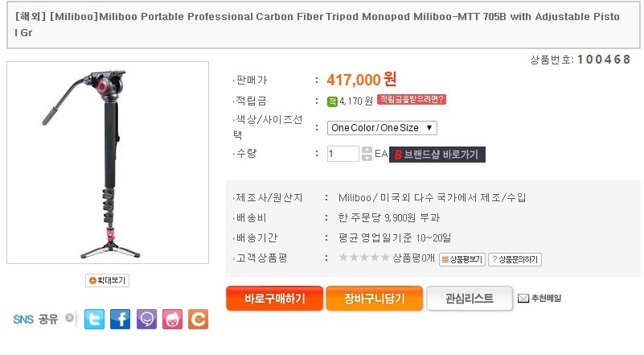This screenshot has width=644, height=355.
Task: Add product to 관심리스트 wishlist
Action: click(470, 299)
